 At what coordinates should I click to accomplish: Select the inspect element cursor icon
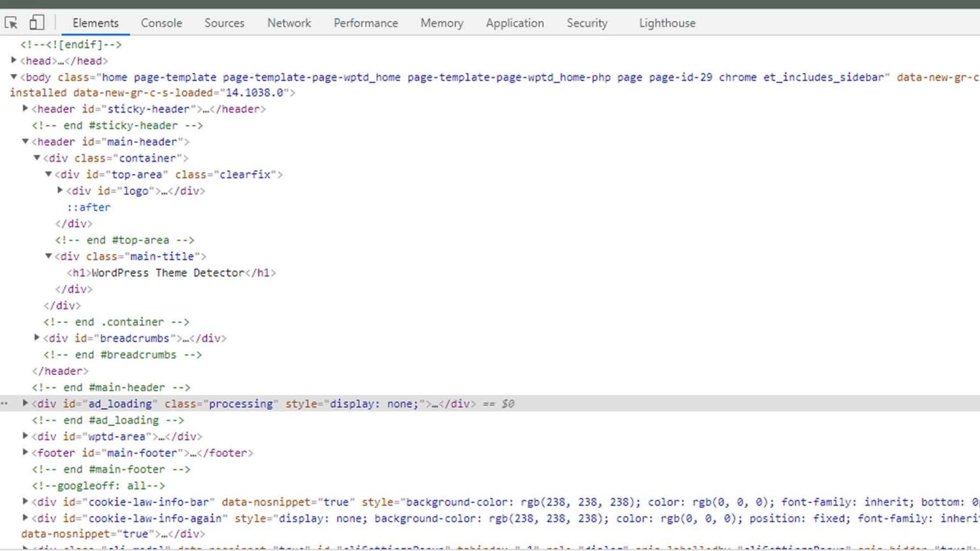[x=11, y=22]
